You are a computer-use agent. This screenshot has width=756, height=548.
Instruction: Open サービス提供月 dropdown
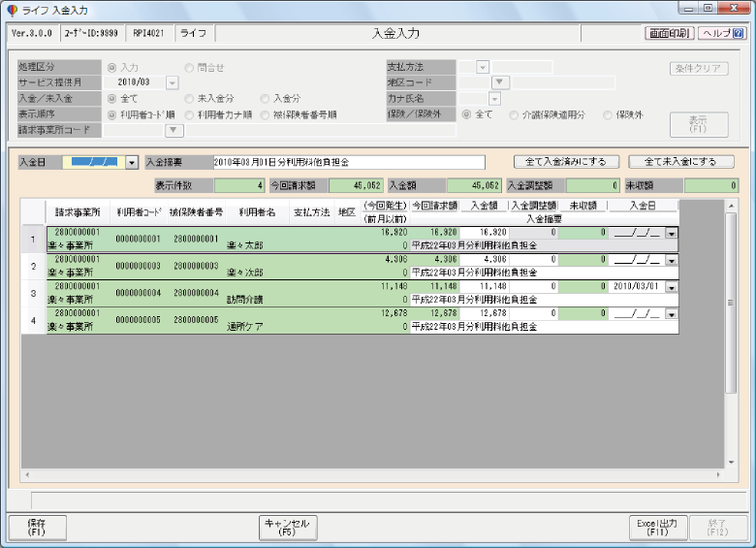pyautogui.click(x=173, y=83)
